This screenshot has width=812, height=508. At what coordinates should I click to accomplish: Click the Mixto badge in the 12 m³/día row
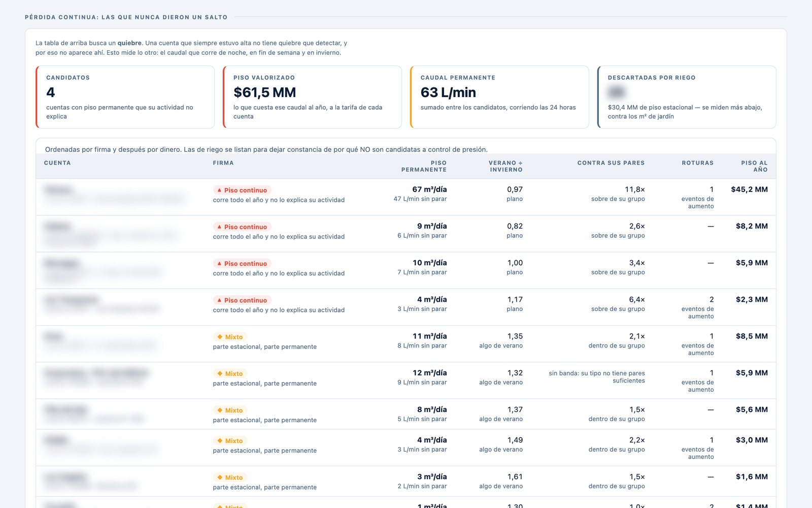(230, 373)
